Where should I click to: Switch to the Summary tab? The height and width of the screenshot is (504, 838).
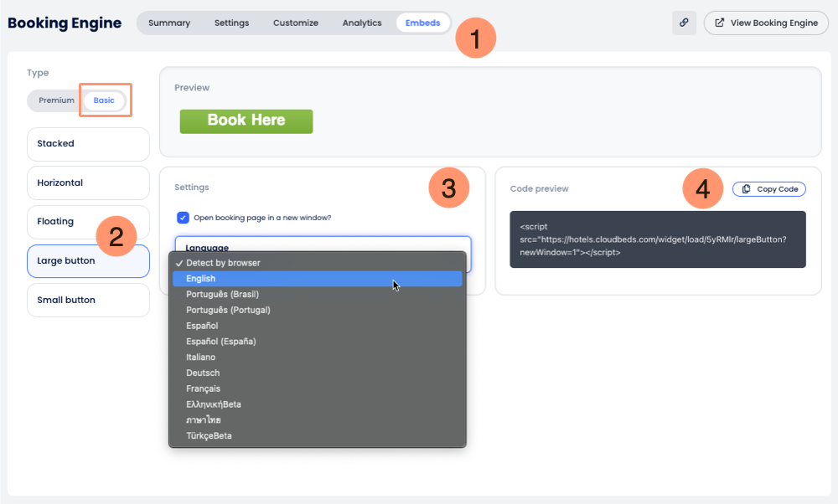point(169,23)
